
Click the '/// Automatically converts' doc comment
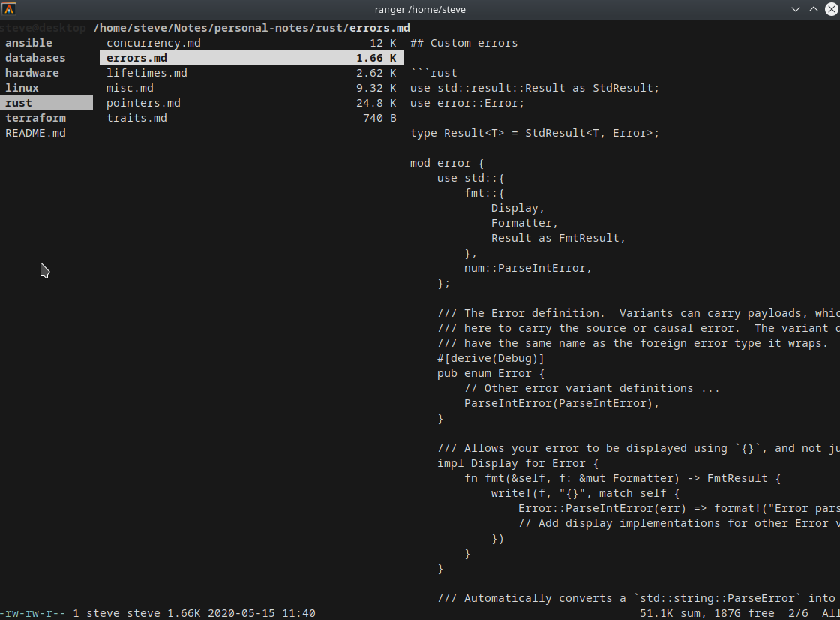[x=638, y=598]
